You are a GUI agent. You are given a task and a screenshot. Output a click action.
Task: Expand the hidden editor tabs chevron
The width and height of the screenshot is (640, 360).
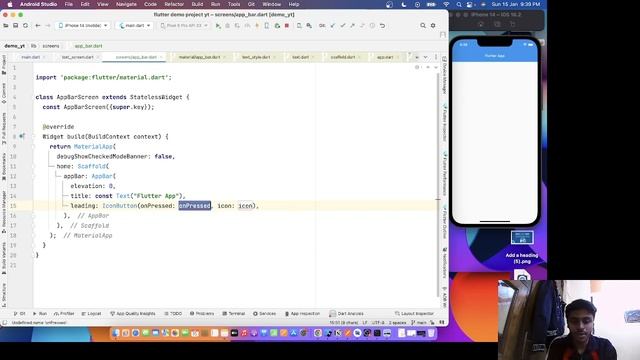pyautogui.click(x=425, y=57)
